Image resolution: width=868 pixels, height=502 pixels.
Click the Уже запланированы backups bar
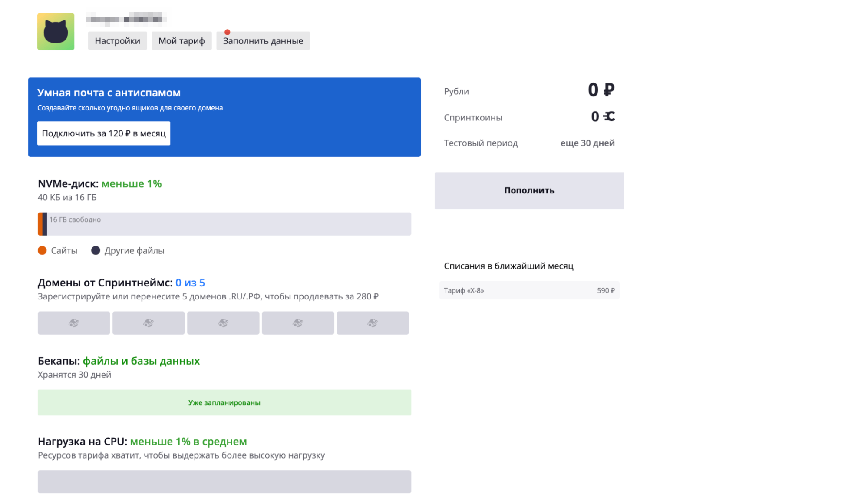(224, 402)
